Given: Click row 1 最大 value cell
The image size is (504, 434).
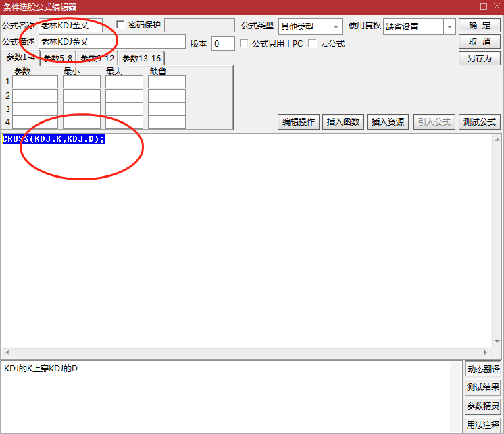Looking at the screenshot, I should pyautogui.click(x=124, y=82).
